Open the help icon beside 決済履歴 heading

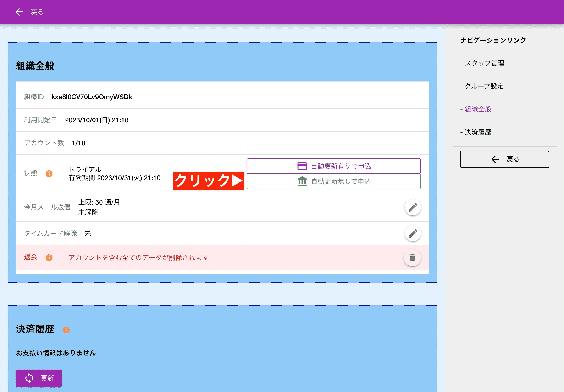point(66,330)
